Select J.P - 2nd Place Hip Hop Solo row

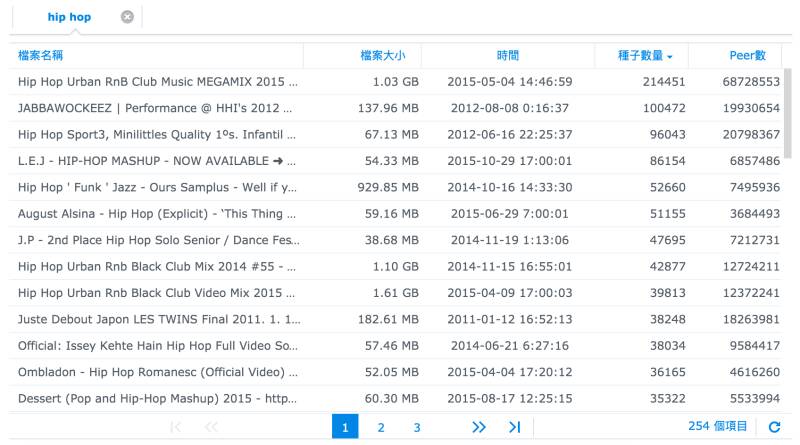pos(395,240)
